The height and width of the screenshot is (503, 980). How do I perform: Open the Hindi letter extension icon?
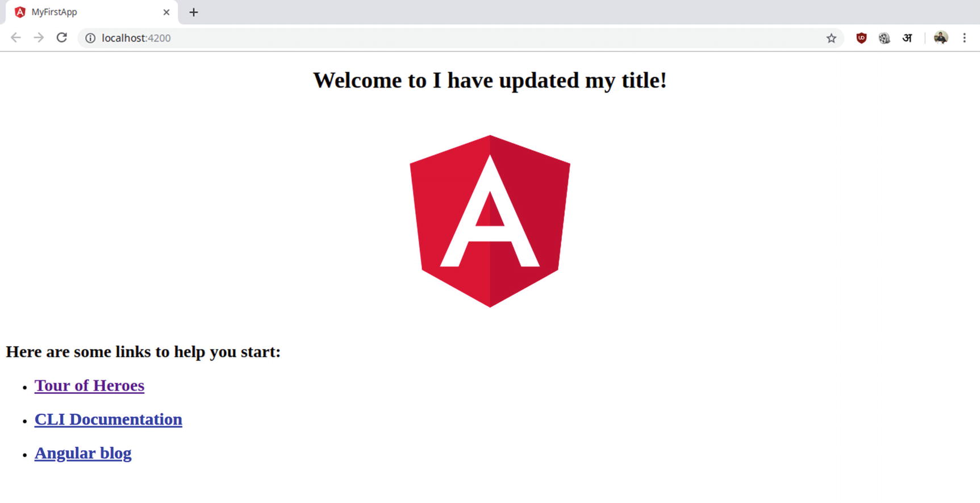(x=907, y=38)
